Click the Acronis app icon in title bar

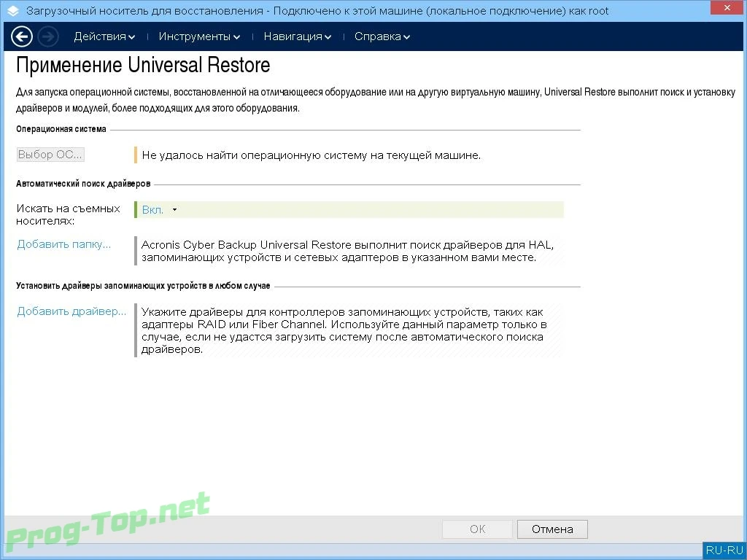13,10
